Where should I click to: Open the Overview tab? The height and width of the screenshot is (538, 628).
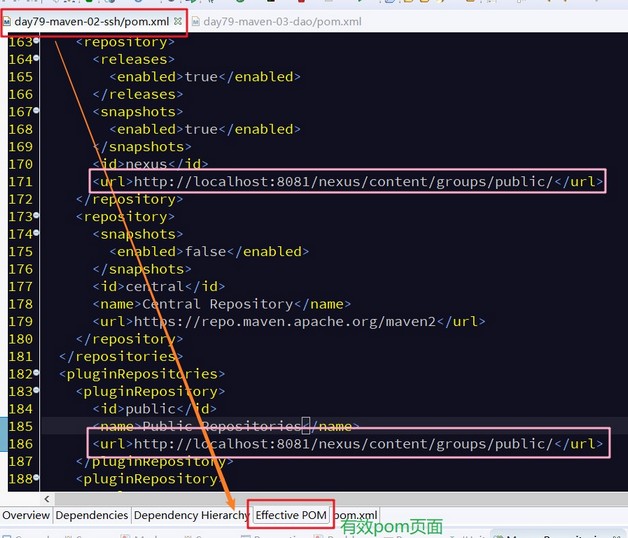coord(26,515)
